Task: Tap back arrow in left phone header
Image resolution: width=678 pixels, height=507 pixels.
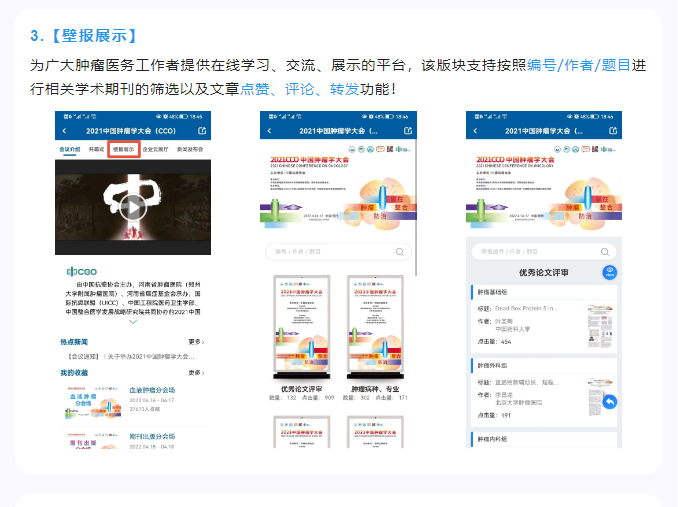Action: (x=64, y=131)
